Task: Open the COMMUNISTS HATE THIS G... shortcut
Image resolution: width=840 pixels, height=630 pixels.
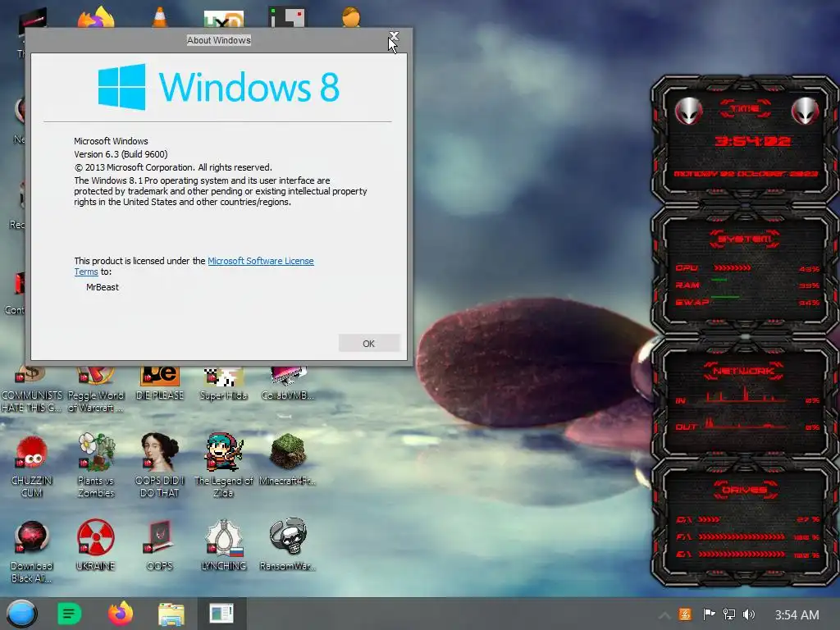Action: coord(32,389)
